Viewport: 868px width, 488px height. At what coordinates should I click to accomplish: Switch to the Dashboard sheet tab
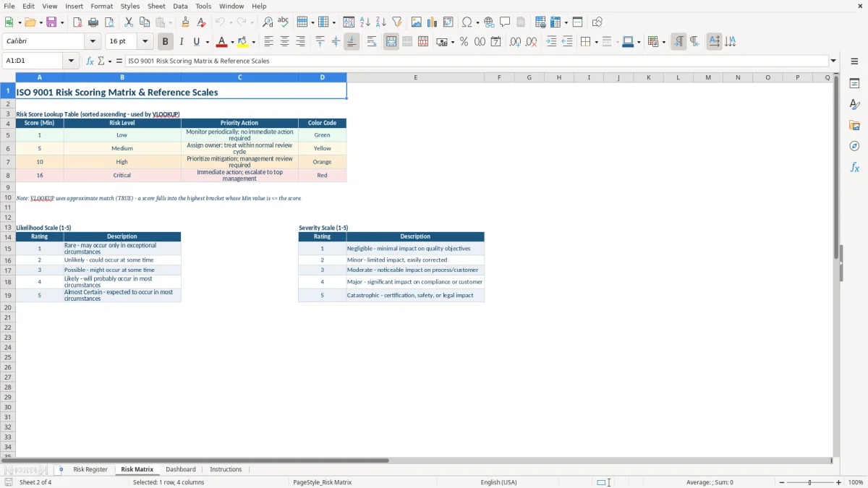181,469
